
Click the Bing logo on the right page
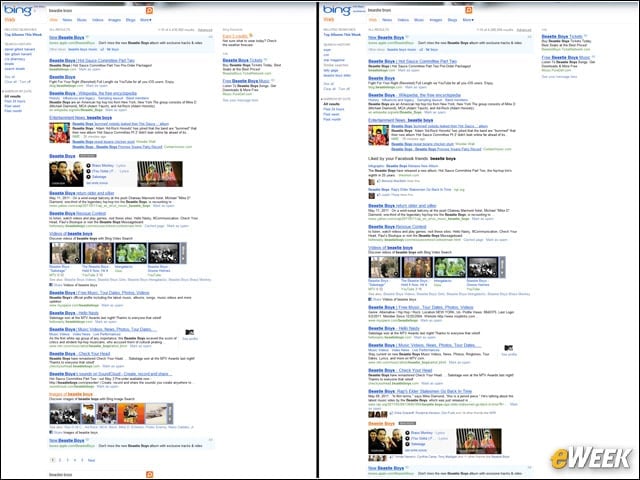click(337, 10)
